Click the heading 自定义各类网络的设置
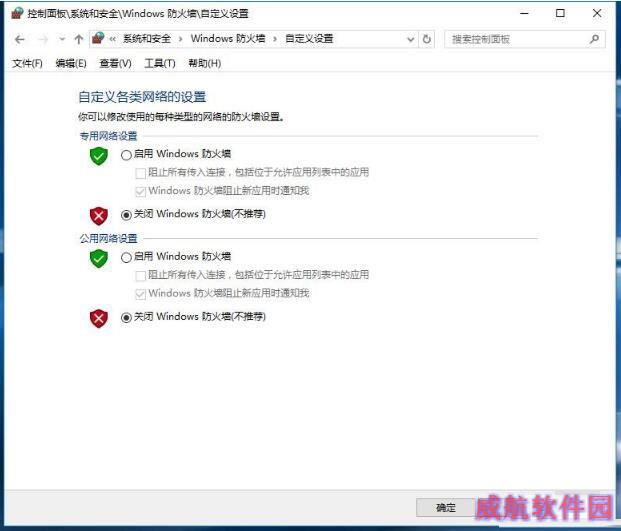The width and height of the screenshot is (621, 531). 142,97
